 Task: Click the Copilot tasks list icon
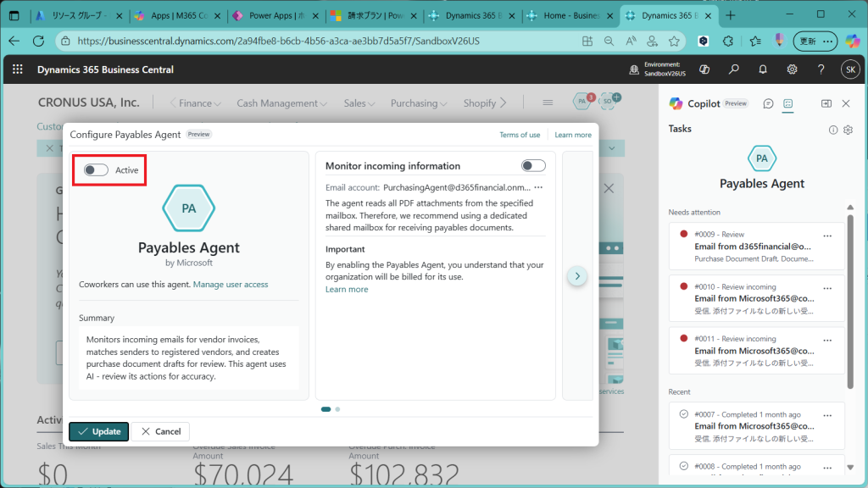788,103
